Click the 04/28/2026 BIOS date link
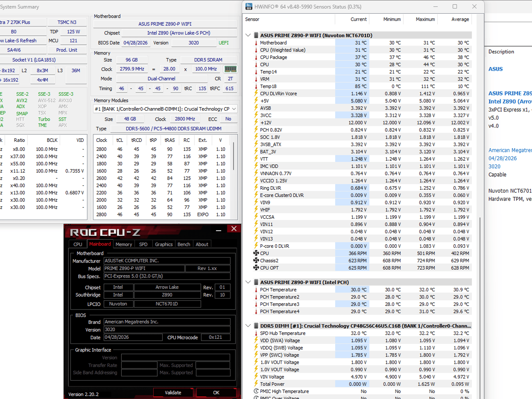The width and height of the screenshot is (532, 399). coord(502,158)
